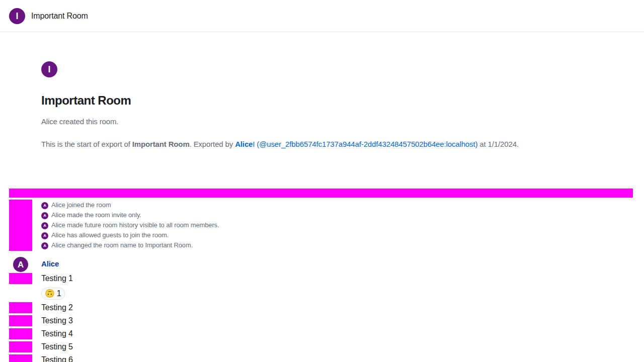Select the "Testing 4" message

57,334
